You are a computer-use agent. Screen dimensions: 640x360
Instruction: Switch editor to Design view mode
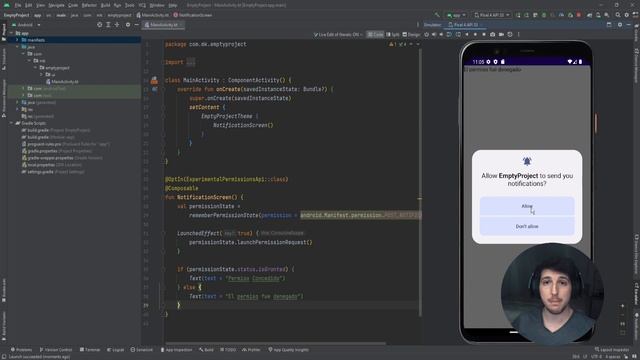click(x=411, y=35)
